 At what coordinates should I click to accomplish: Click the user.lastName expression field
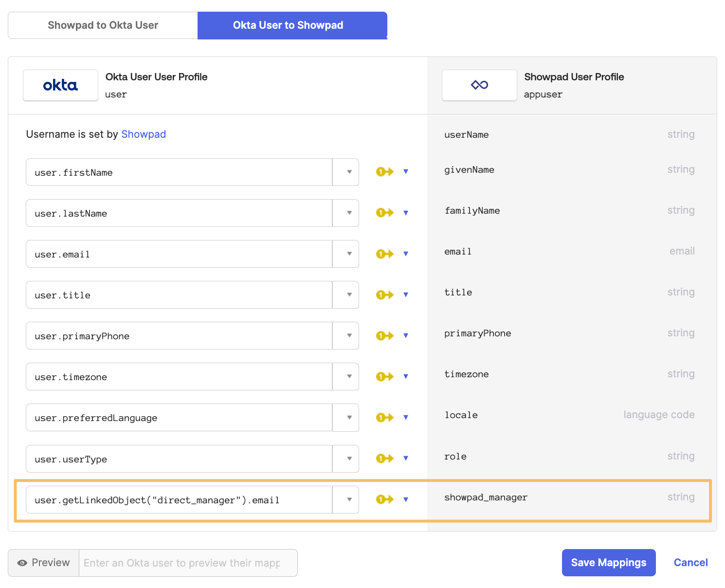point(179,213)
